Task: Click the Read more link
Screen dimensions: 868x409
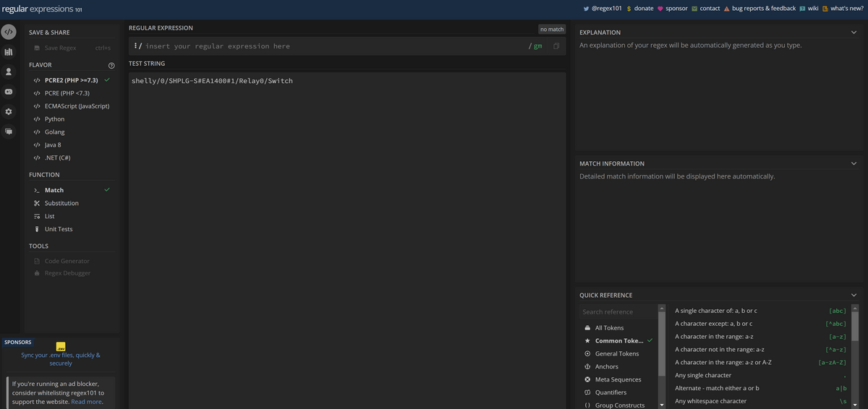Action: click(86, 402)
